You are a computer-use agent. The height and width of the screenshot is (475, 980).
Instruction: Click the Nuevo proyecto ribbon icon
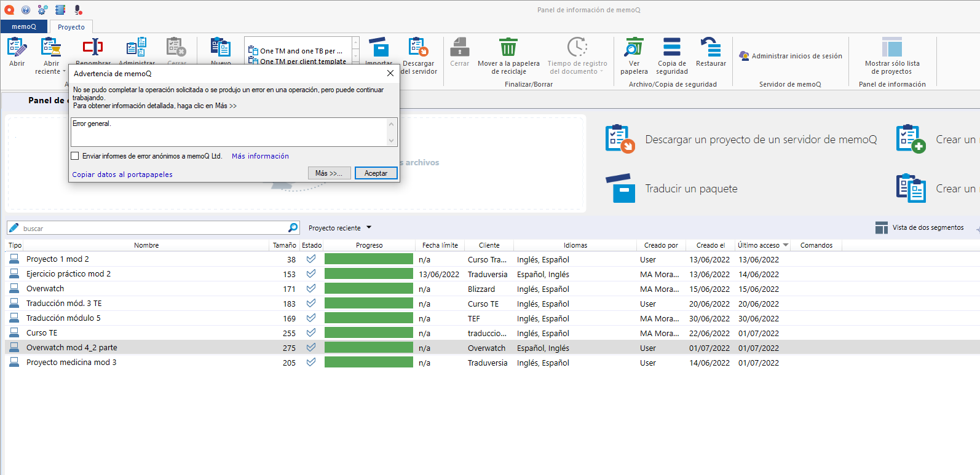pos(221,47)
